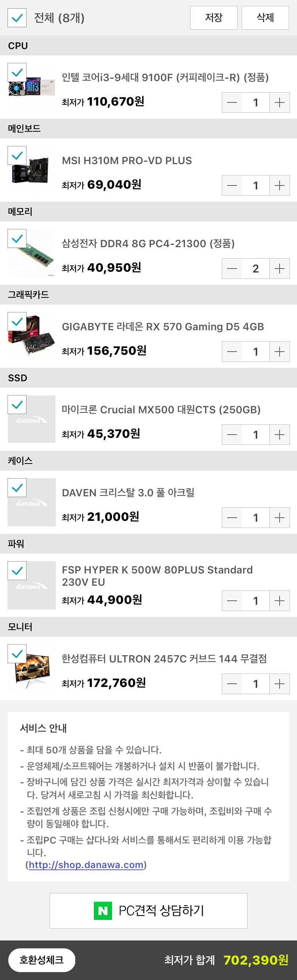Click plus icon for GIGABYTE RX 570
This screenshot has width=297, height=980.
point(280,352)
